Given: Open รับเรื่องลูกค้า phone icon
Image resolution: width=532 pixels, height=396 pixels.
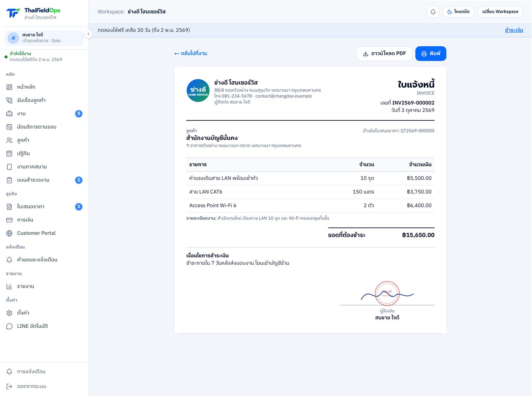Looking at the screenshot, I should coord(9,100).
